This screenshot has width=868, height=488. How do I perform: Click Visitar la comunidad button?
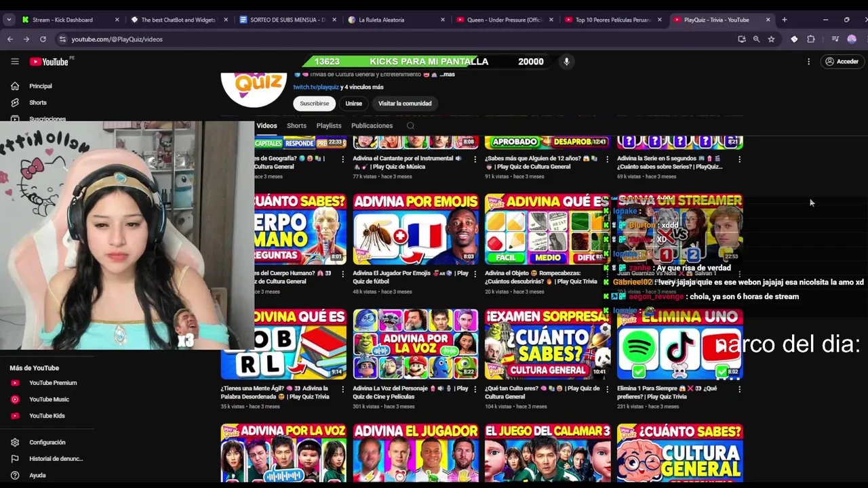click(x=405, y=104)
